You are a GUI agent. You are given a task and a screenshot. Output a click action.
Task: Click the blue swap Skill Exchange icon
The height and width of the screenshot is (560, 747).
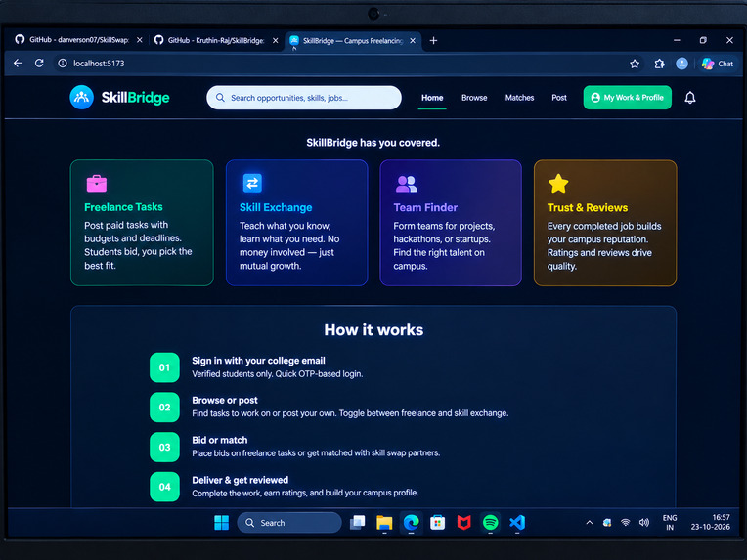252,183
